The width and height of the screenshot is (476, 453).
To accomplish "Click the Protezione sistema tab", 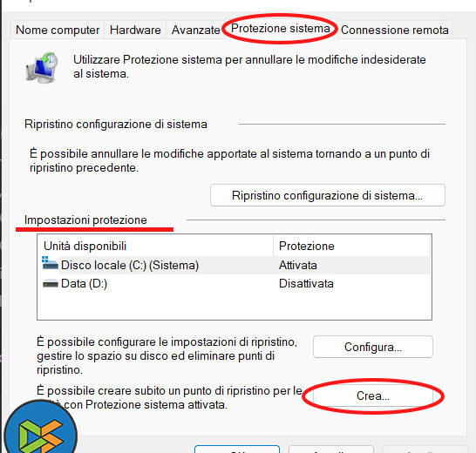I will click(x=280, y=29).
